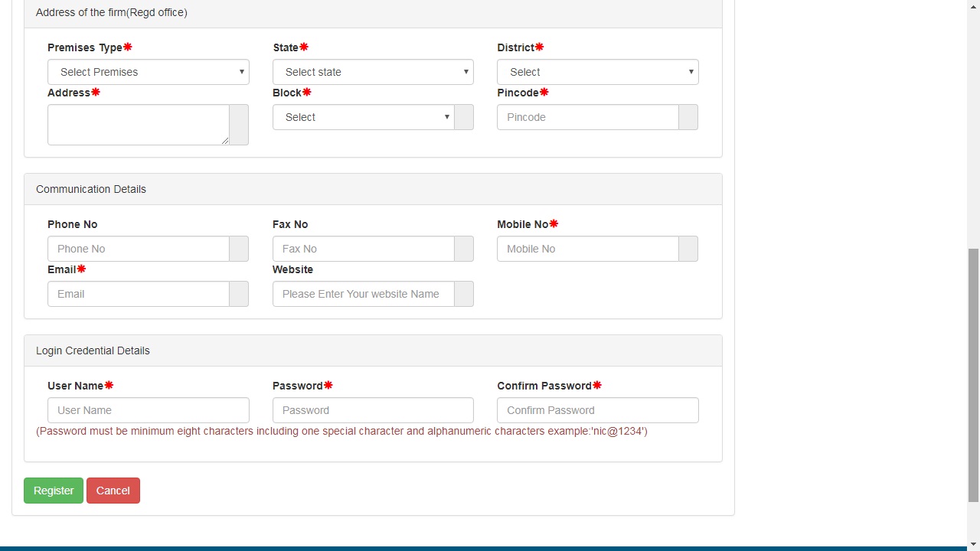Screen dimensions: 980x551
Task: Click the gray addon next to Email field
Action: pyautogui.click(x=239, y=294)
